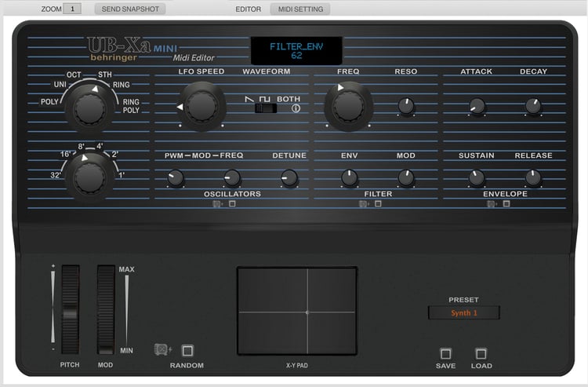Select the POLY mode label
Image resolution: width=588 pixels, height=387 pixels.
click(49, 102)
